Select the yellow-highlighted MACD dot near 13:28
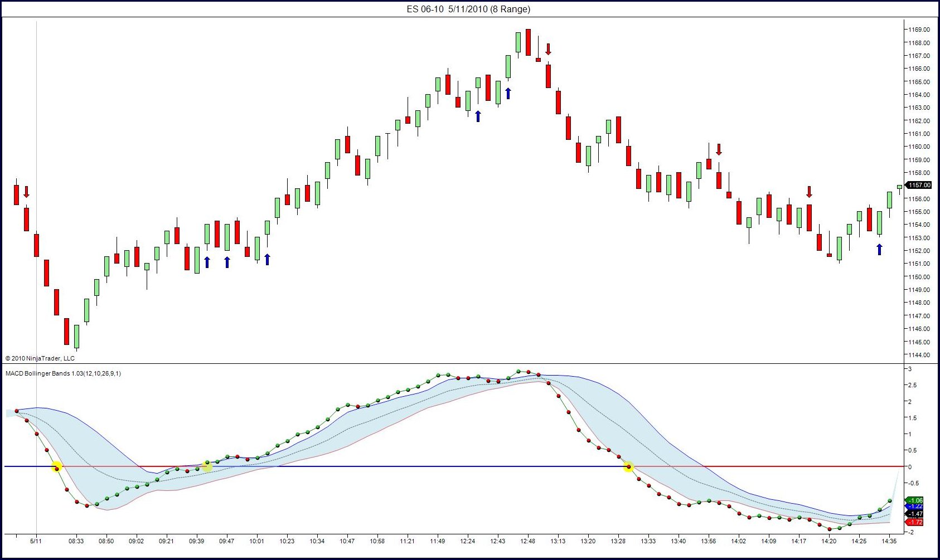This screenshot has width=940, height=560. 628,467
